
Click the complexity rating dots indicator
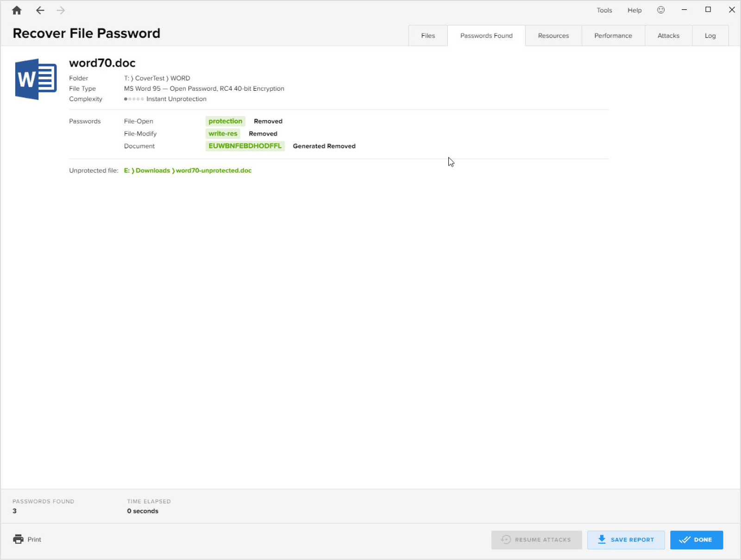coord(133,99)
